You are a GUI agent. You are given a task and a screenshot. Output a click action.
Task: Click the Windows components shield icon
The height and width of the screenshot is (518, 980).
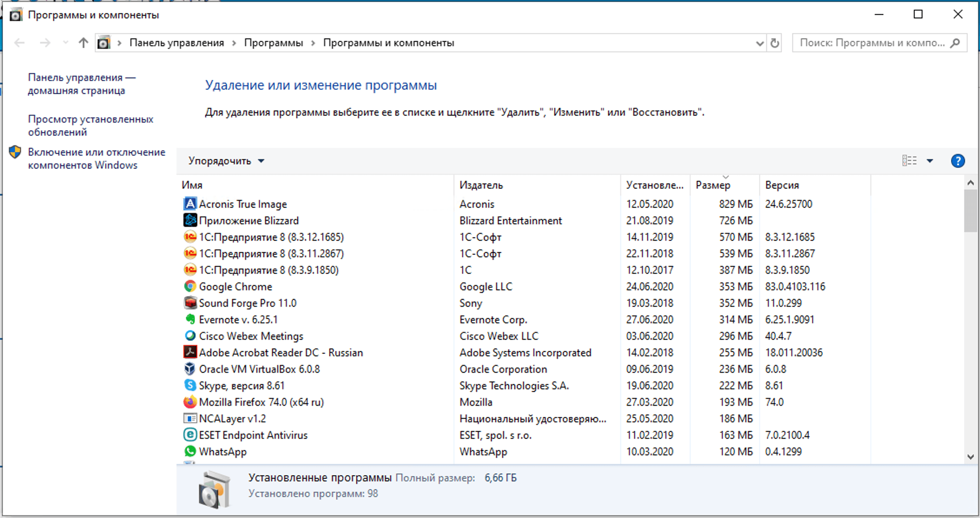pyautogui.click(x=15, y=152)
